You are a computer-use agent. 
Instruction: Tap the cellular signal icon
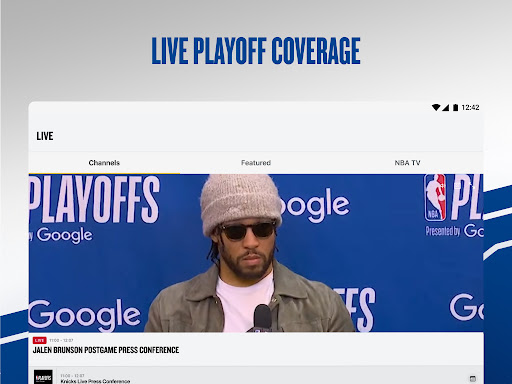tap(445, 107)
